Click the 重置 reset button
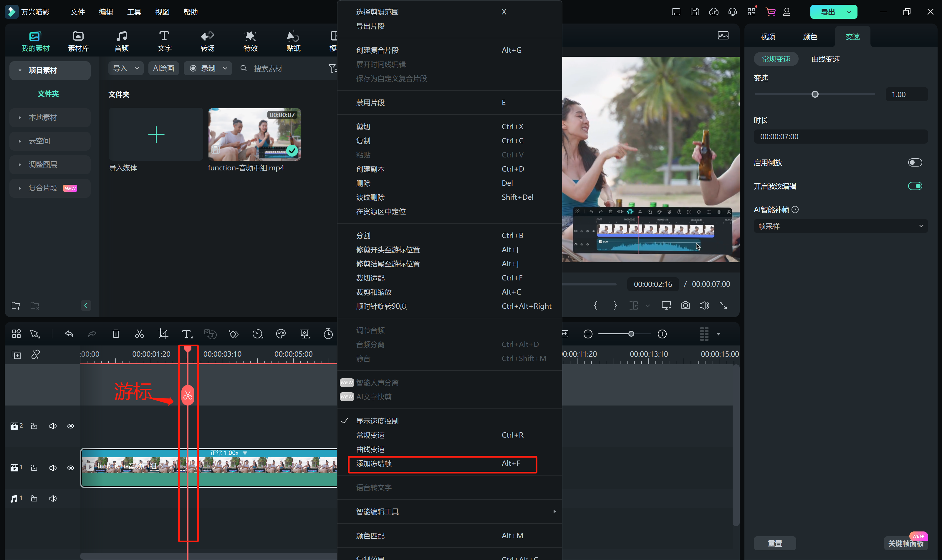 (x=775, y=544)
